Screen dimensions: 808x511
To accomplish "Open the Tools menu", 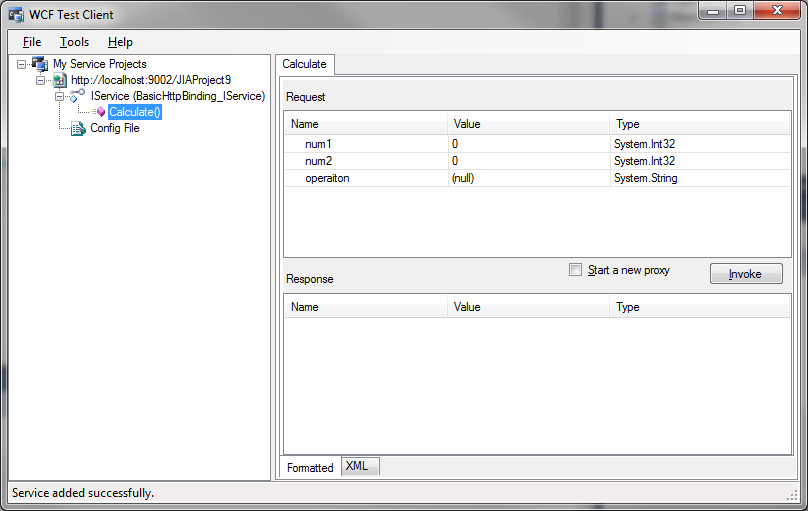I will [74, 42].
